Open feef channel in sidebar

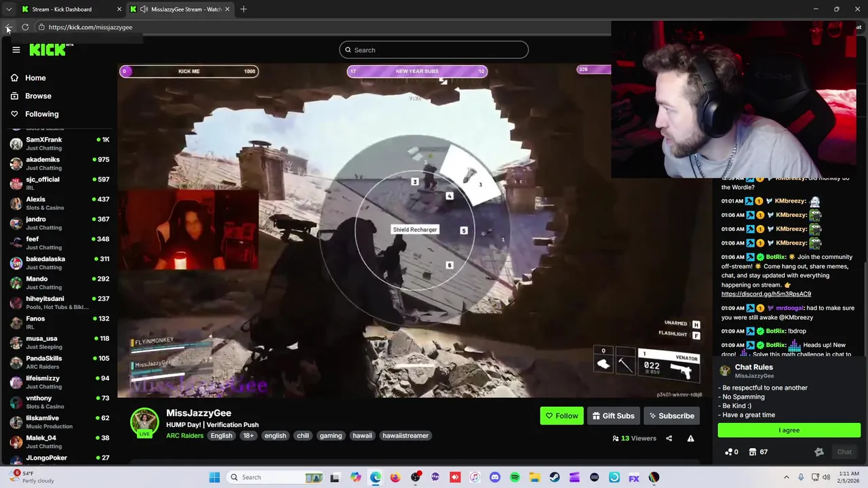tap(60, 243)
